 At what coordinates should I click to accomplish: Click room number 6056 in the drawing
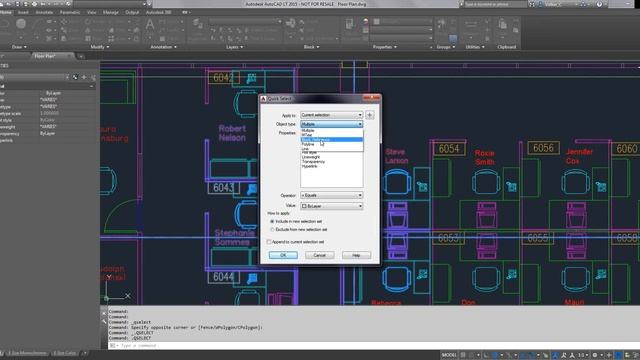click(543, 148)
